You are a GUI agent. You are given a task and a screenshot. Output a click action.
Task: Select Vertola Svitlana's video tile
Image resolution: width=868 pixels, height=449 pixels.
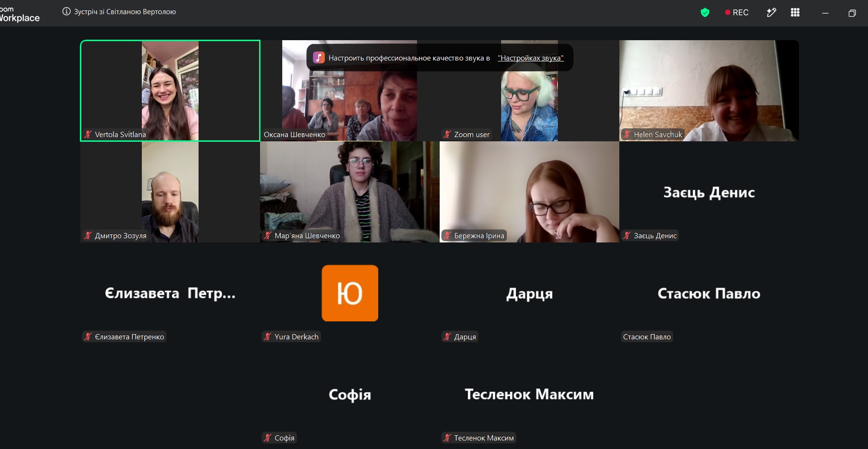pos(170,91)
